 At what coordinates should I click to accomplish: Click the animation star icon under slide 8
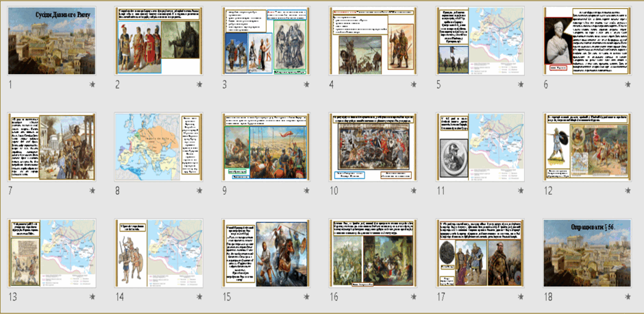pos(199,191)
